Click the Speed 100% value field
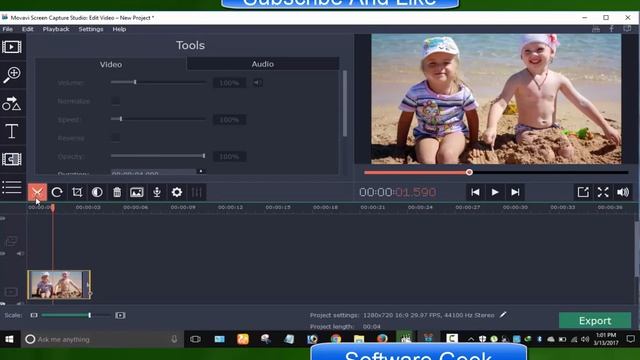This screenshot has height=360, width=640. click(229, 120)
